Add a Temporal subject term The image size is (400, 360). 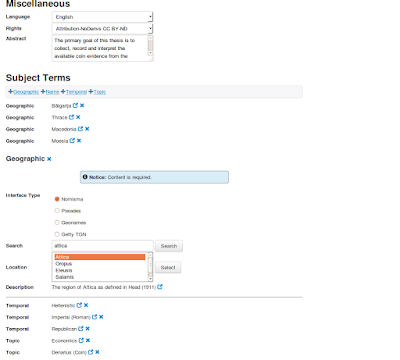point(74,92)
